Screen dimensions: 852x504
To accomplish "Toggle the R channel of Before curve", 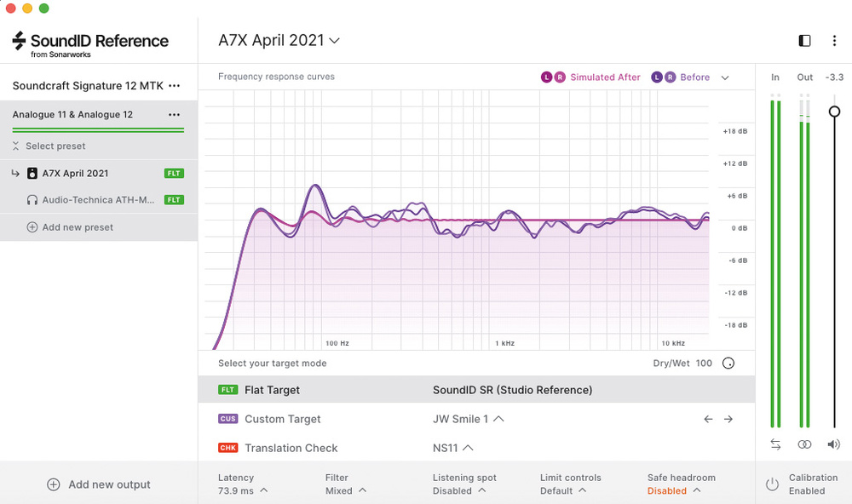I will click(x=670, y=77).
